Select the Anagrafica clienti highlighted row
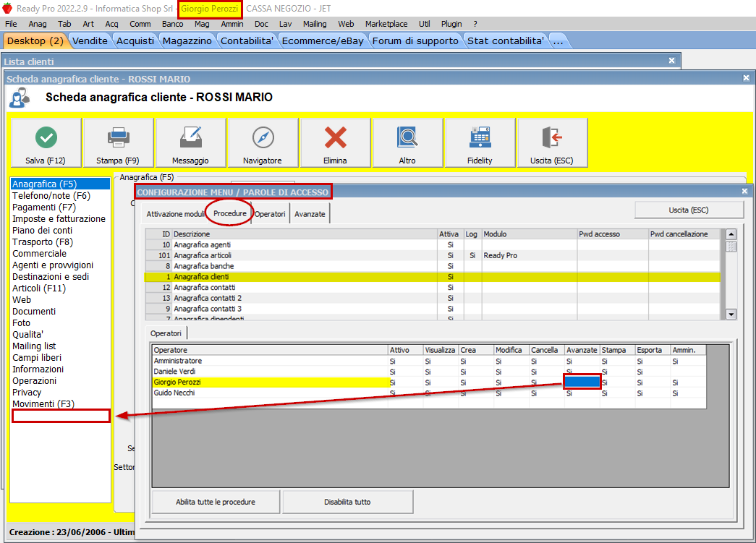 (x=304, y=277)
